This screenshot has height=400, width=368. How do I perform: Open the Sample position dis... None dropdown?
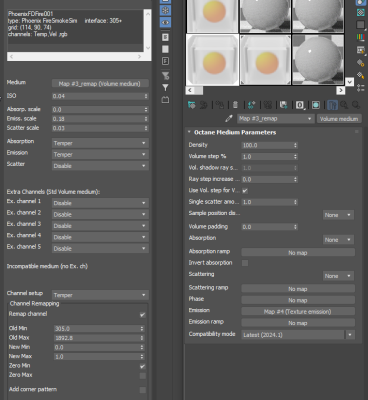pyautogui.click(x=338, y=215)
